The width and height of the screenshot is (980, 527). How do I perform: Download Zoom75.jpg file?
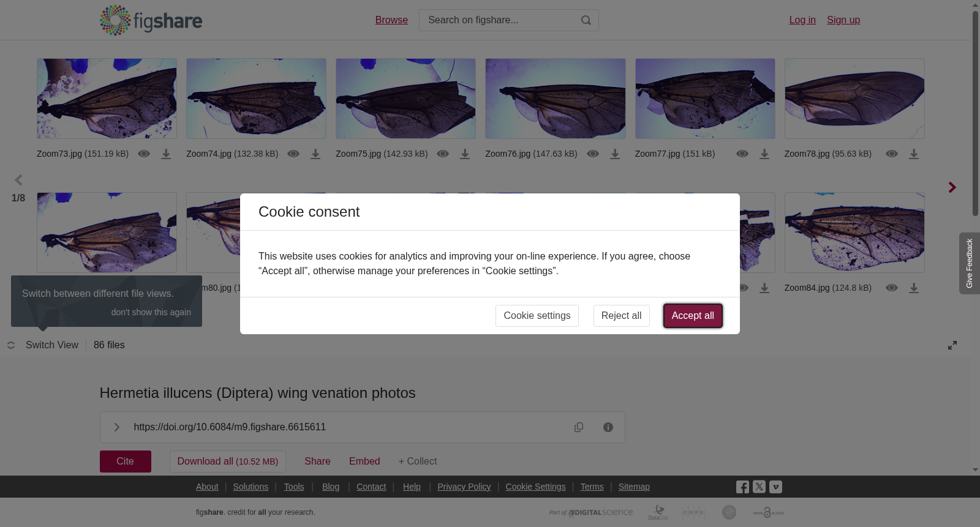(465, 154)
